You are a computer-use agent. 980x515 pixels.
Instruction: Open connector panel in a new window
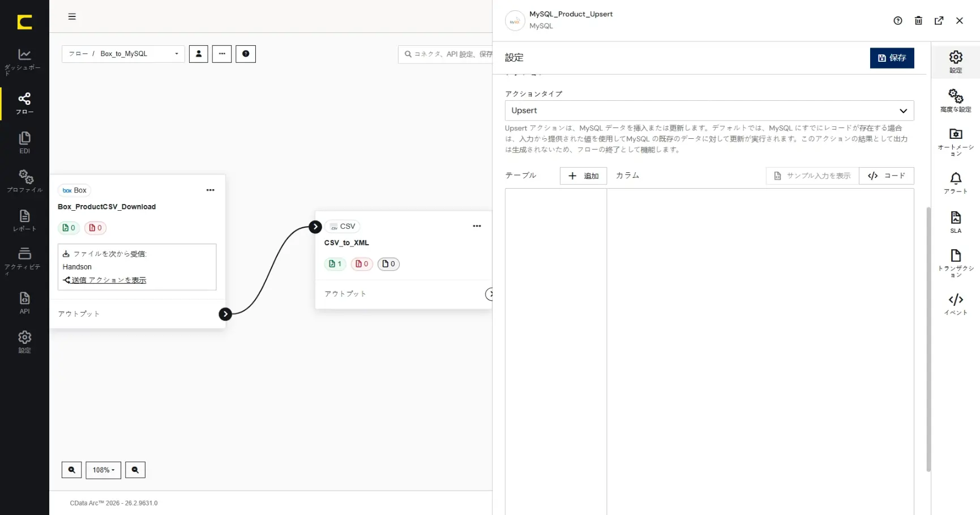[939, 21]
